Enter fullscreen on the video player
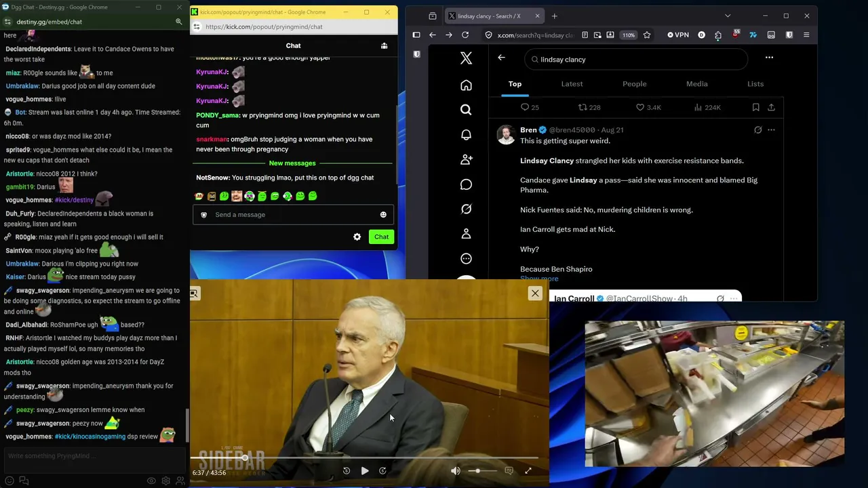Screen dimensions: 868x488 pyautogui.click(x=528, y=470)
